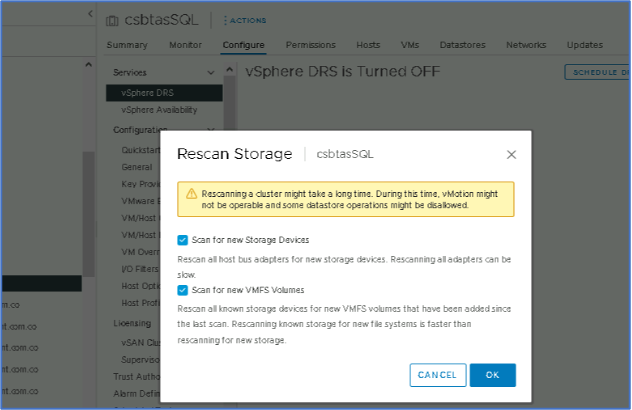Uncheck Scan for new Storage Devices
The height and width of the screenshot is (410, 632).
click(x=182, y=240)
